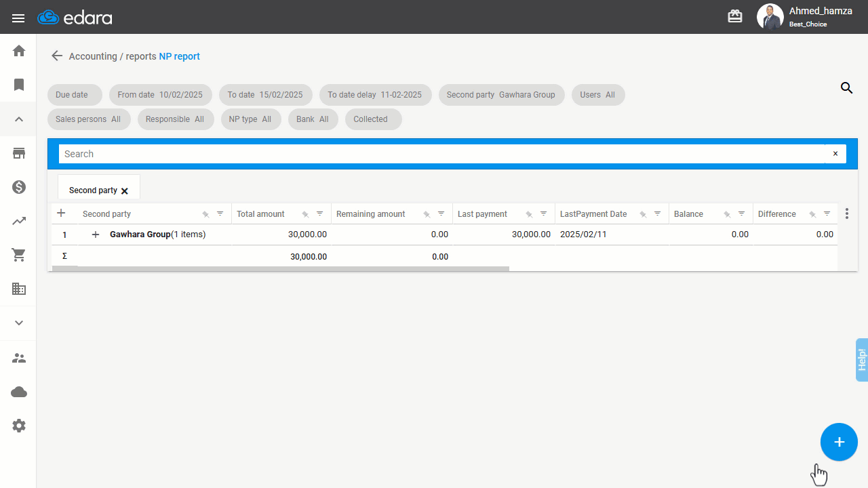This screenshot has height=488, width=868.
Task: Open the Second party Gawhara Group filter
Action: (x=501, y=95)
